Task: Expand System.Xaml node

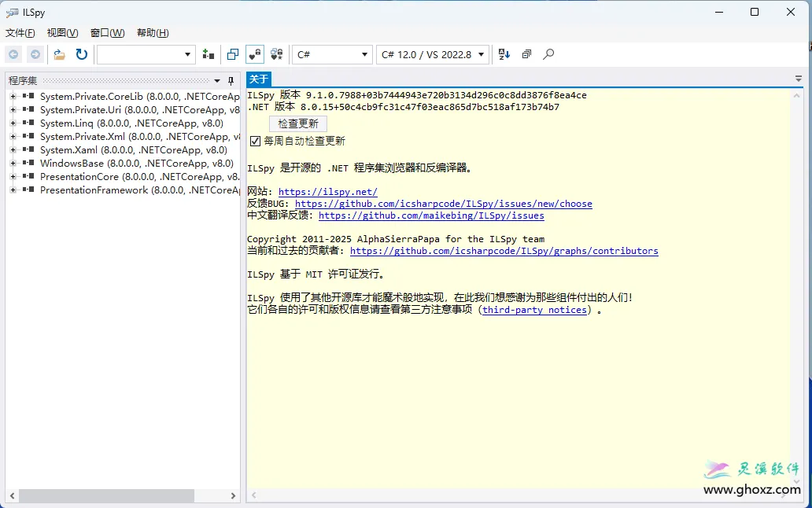Action: click(x=13, y=149)
